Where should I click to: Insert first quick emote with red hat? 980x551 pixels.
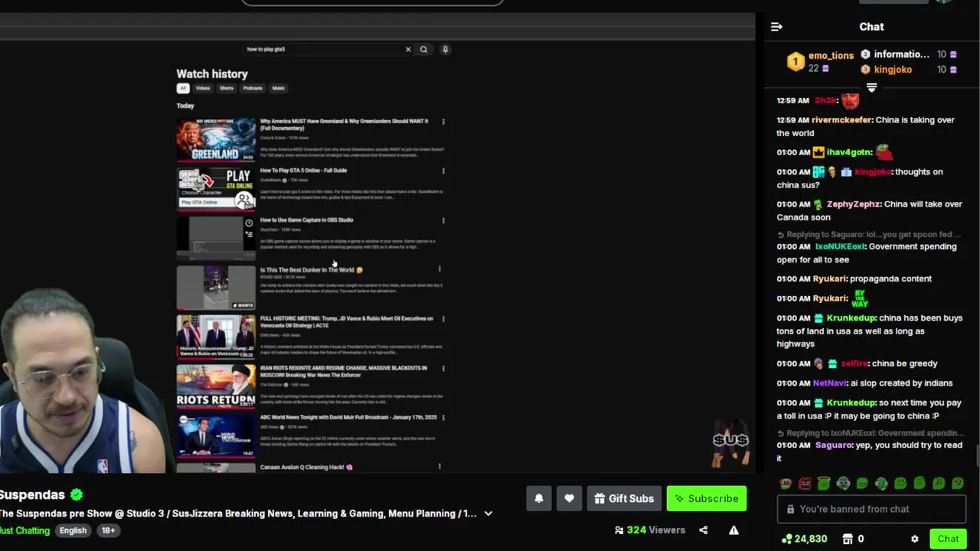point(786,483)
